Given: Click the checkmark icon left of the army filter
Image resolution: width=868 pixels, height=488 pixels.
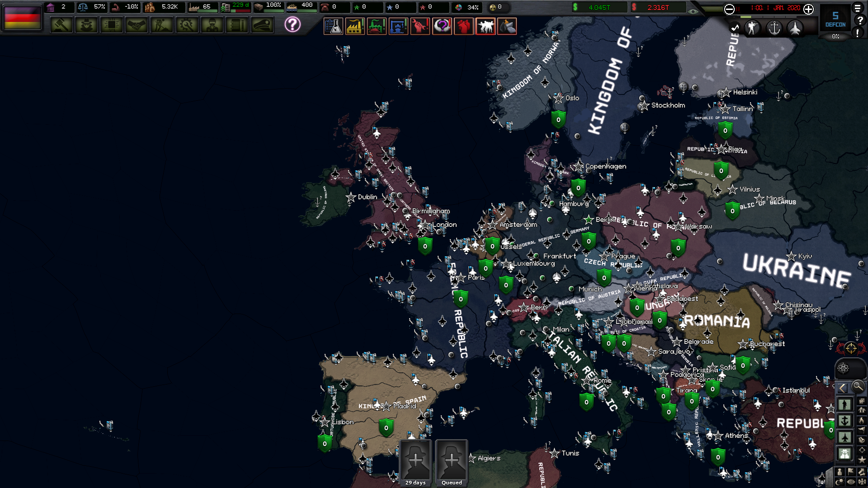Looking at the screenshot, I should click(736, 28).
